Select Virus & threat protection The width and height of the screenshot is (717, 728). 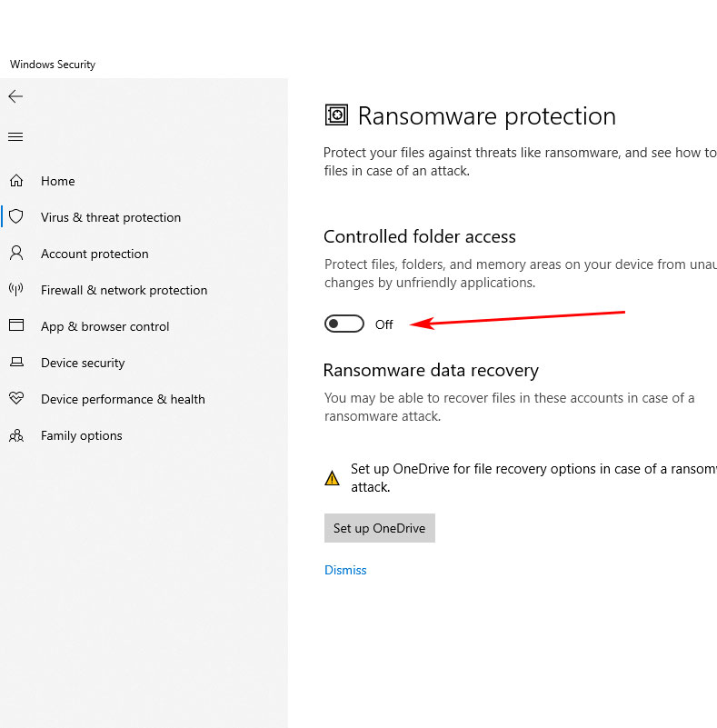(x=111, y=217)
